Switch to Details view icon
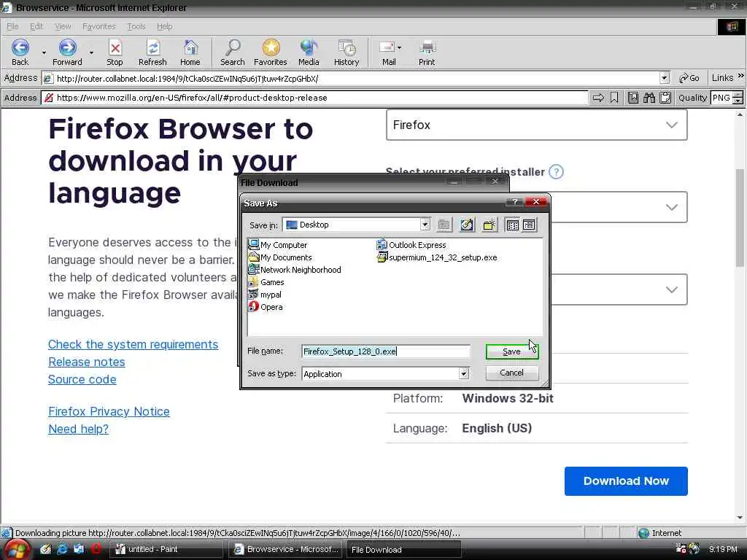 pos(529,225)
